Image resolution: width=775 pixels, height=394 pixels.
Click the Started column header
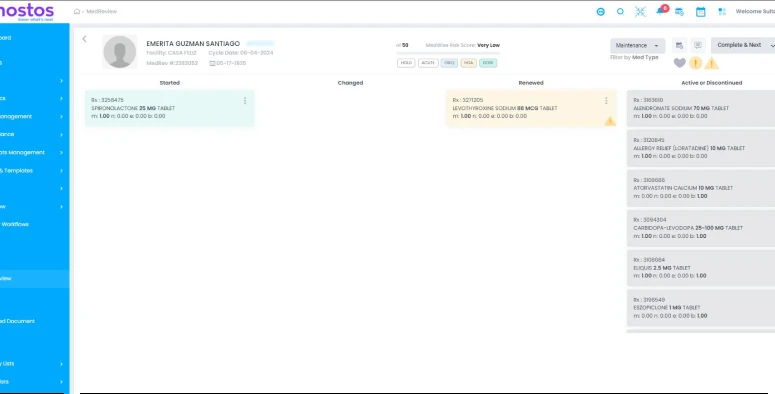[170, 83]
